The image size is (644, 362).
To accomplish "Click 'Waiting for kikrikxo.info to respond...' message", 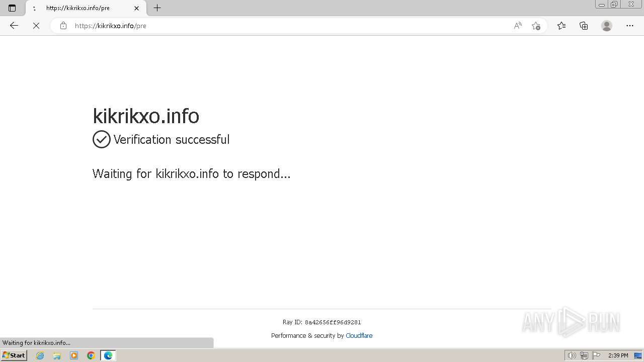I will coord(192,173).
